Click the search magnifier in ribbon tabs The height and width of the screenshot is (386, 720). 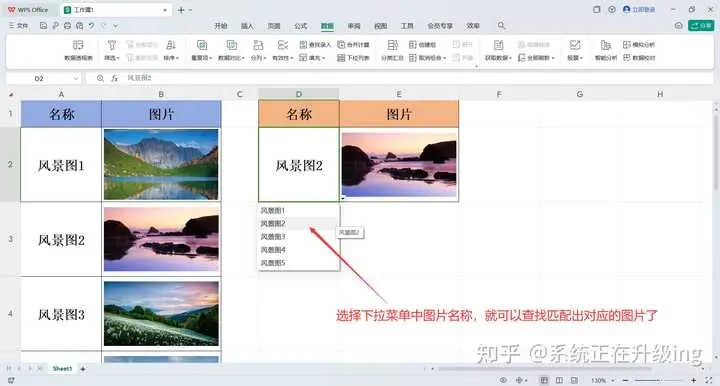[501, 26]
